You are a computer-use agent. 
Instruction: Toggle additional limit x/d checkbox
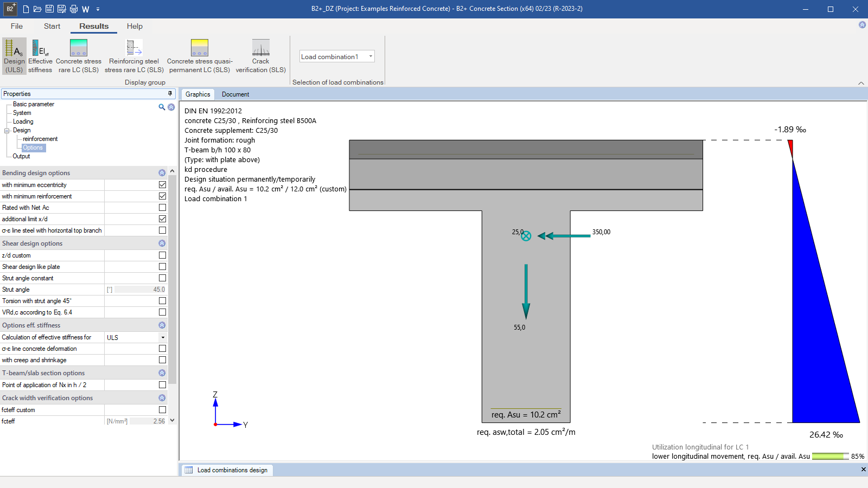click(162, 219)
